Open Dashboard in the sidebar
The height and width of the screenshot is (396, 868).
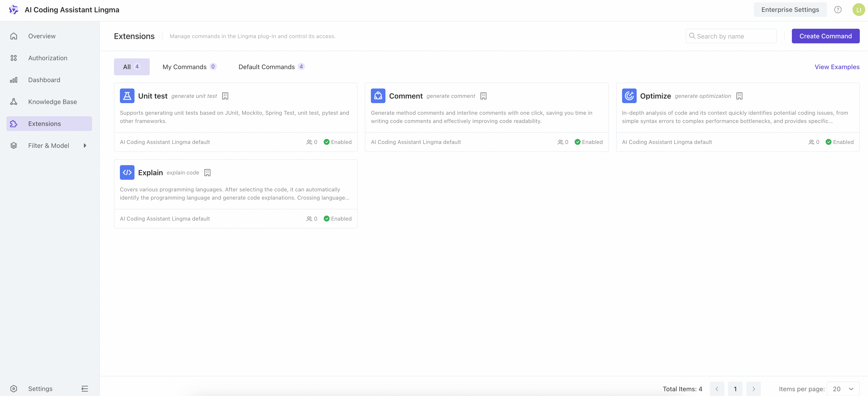[x=49, y=80]
